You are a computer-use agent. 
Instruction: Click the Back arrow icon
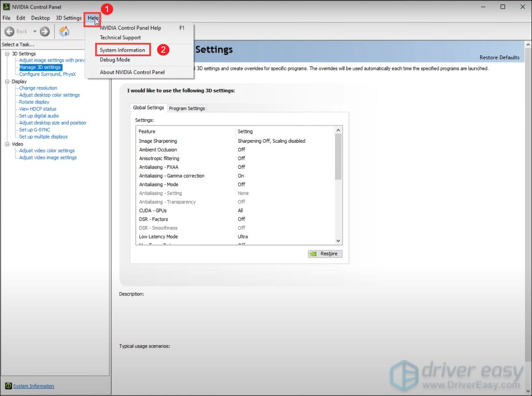[x=9, y=32]
